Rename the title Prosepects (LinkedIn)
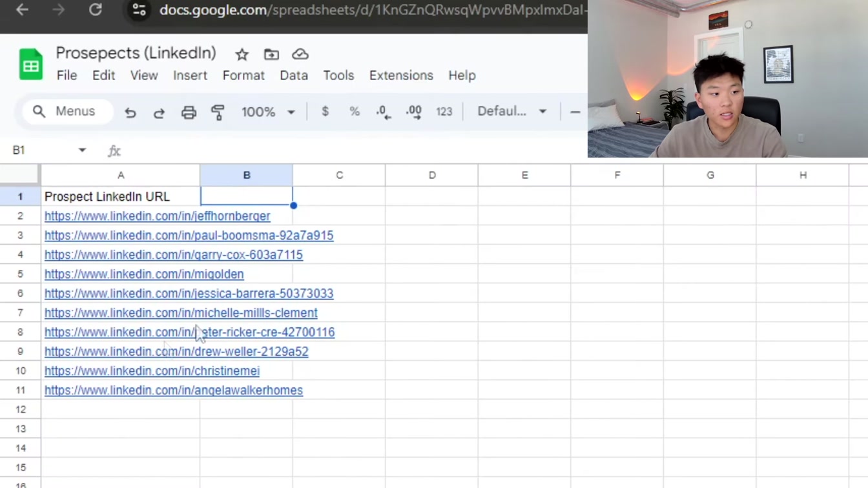The image size is (868, 488). (136, 53)
